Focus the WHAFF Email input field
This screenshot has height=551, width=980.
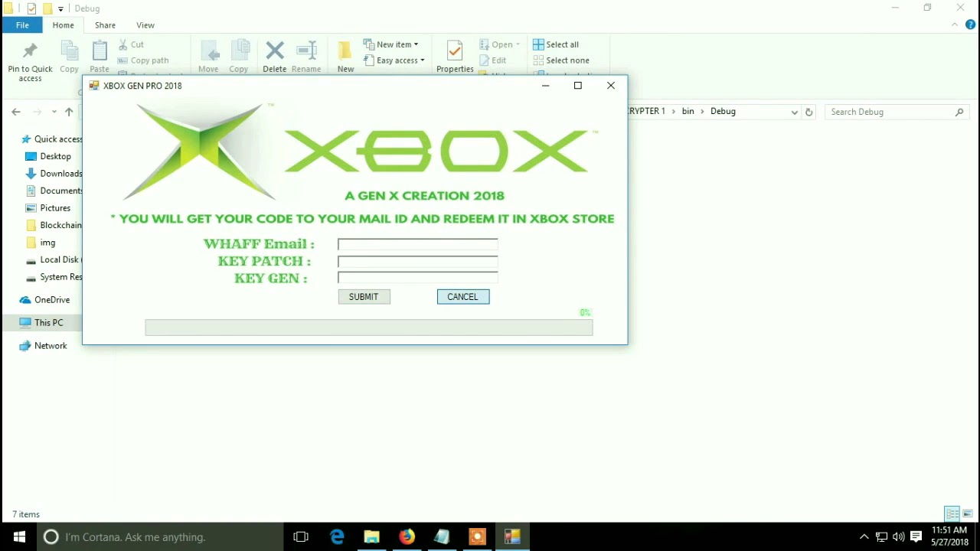point(418,244)
